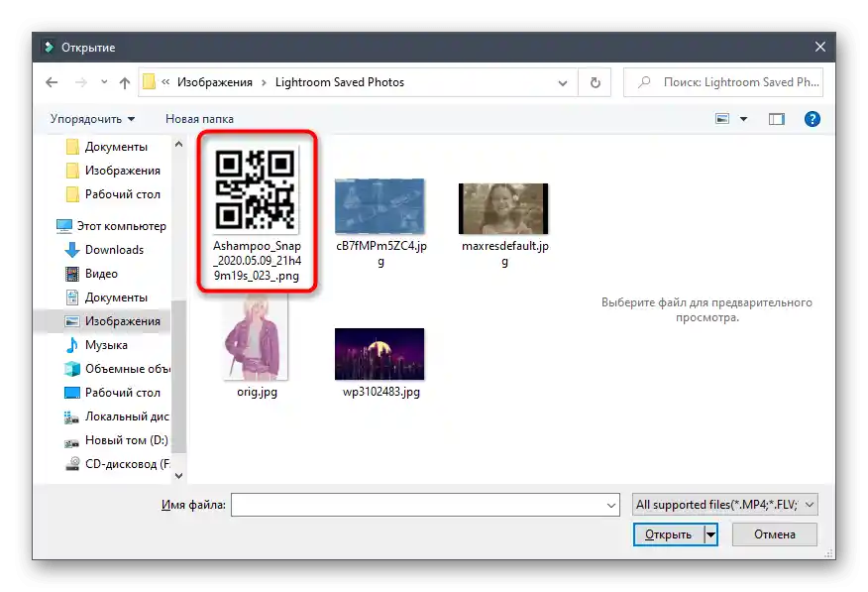Select the cB7fMPm5ZC4.jpg thumbnail
Viewport: 868px width, 592px height.
click(380, 206)
